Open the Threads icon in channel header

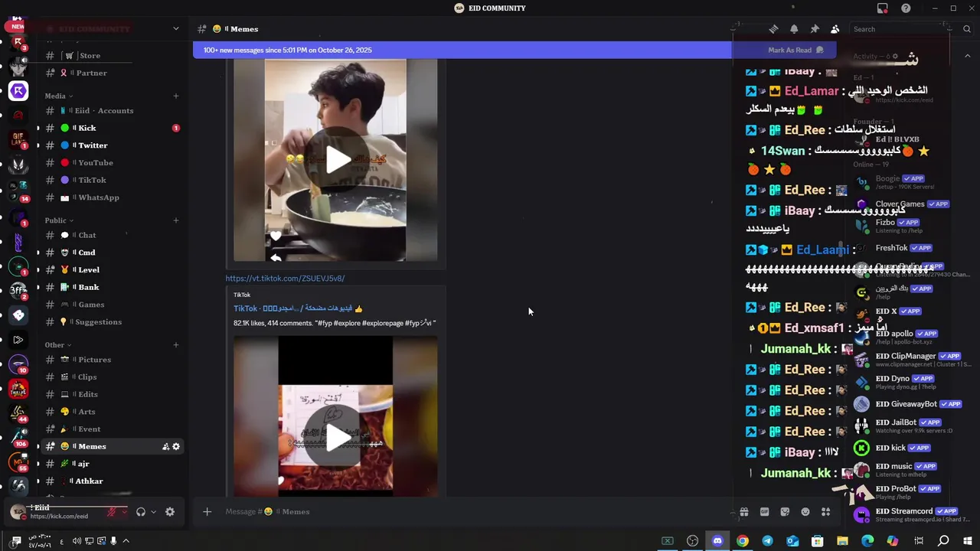(x=773, y=29)
